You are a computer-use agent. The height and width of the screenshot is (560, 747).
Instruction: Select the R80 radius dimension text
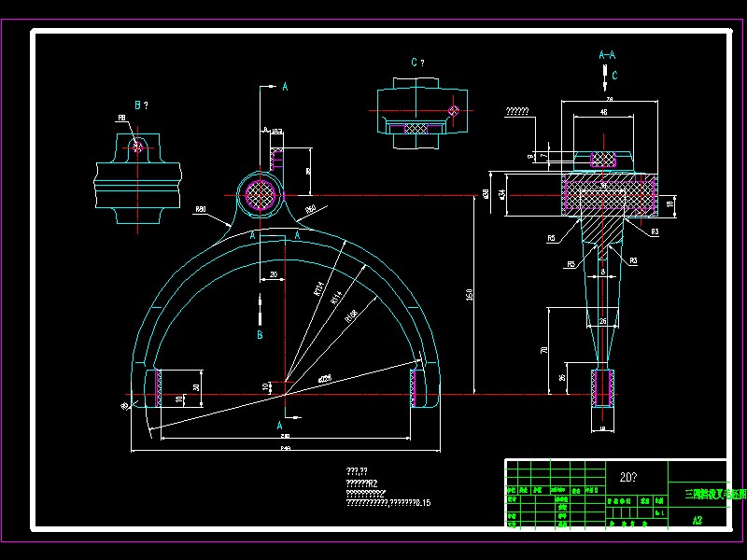coord(201,209)
